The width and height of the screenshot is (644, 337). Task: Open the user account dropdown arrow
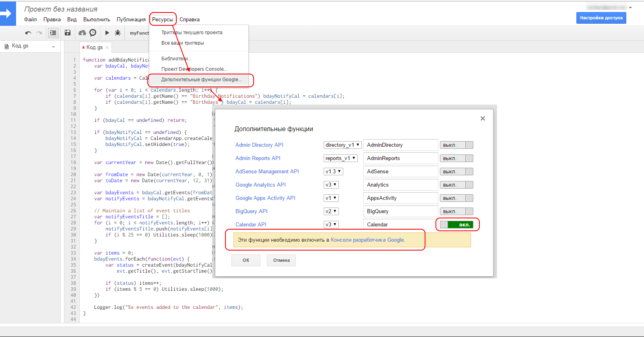(x=630, y=8)
